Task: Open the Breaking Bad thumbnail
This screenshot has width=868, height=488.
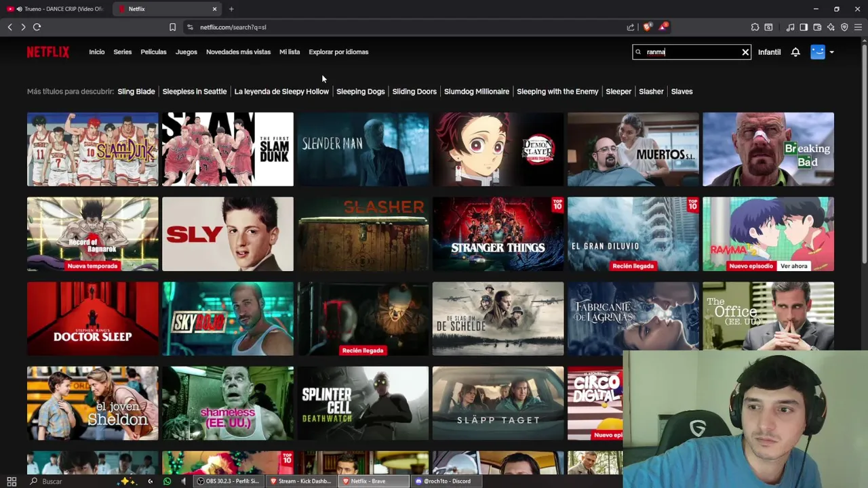Action: coord(768,149)
